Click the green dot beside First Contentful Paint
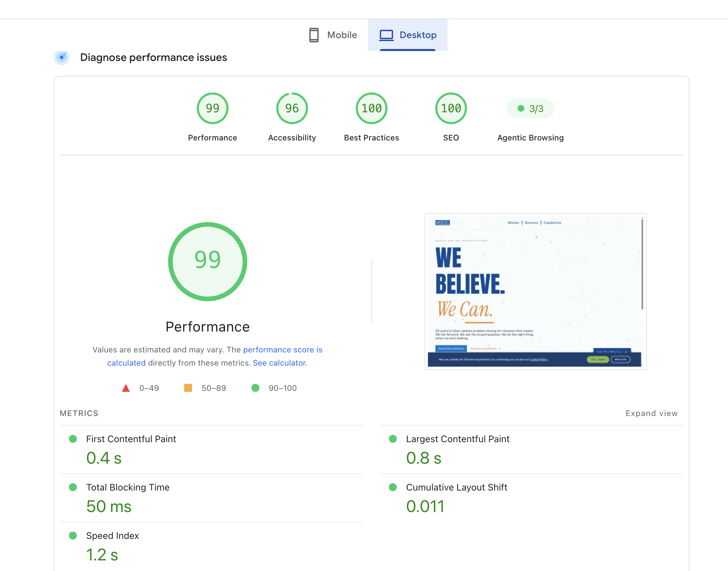728x571 pixels. (73, 439)
